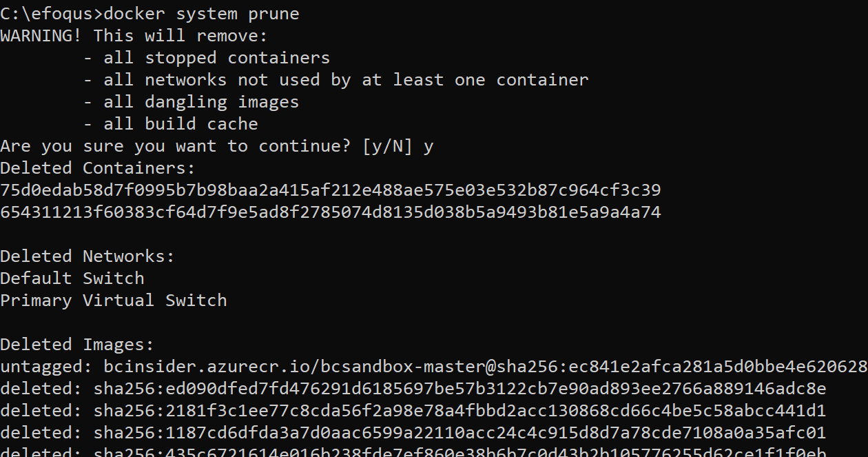Viewport: 868px width, 457px height.
Task: Click the WARNING line of the prune output
Action: (x=134, y=36)
